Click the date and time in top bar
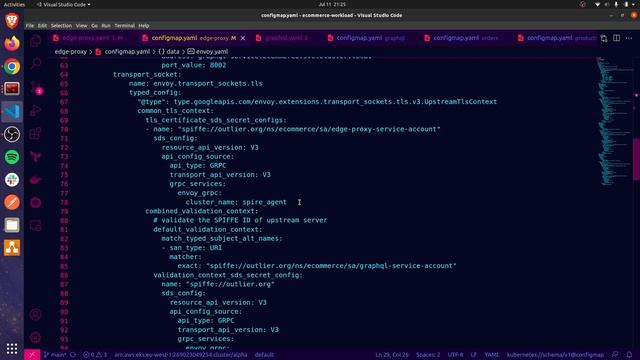 332,4
